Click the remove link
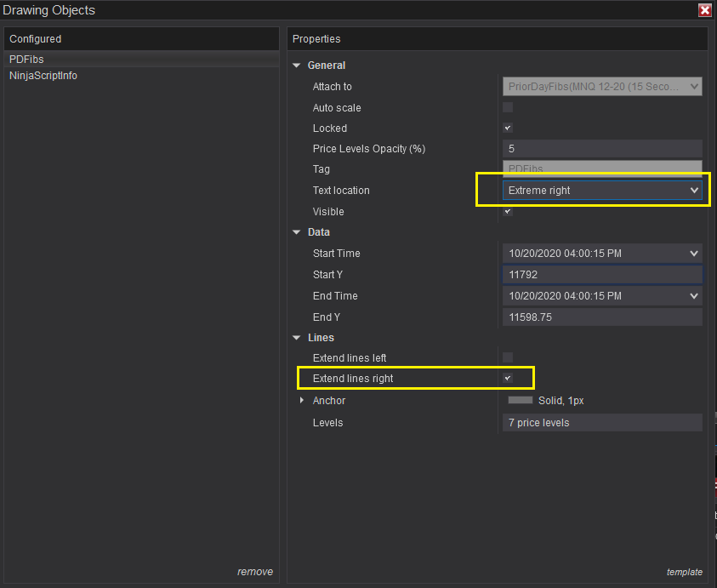Image resolution: width=717 pixels, height=588 pixels. point(255,572)
